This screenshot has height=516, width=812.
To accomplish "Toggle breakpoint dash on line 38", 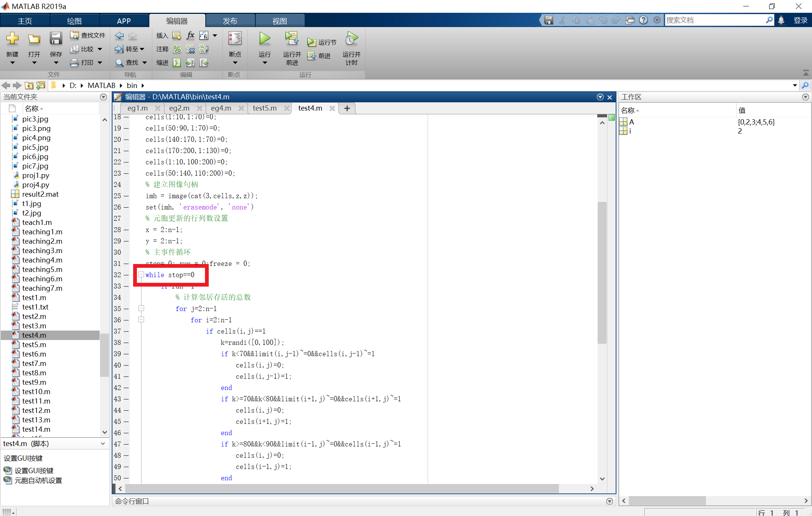I will pyautogui.click(x=126, y=343).
